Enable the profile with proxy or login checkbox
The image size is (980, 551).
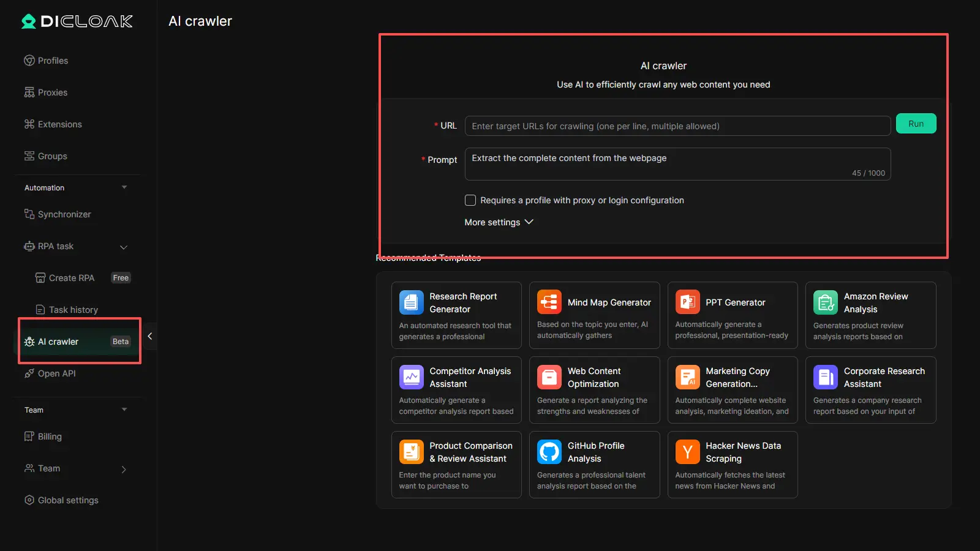(470, 200)
